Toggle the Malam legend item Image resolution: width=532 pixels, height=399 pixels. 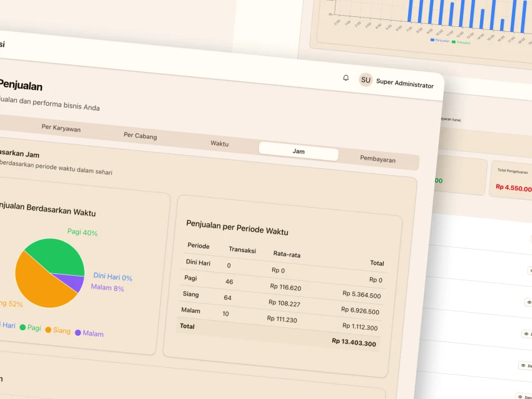click(x=90, y=333)
